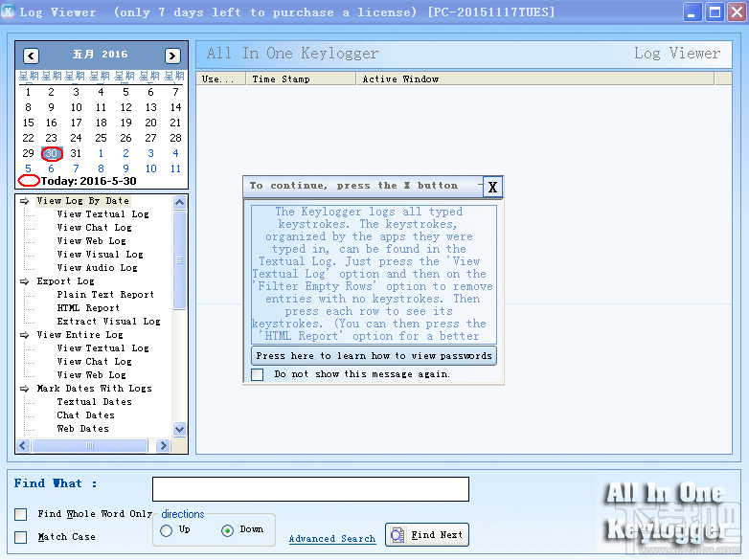This screenshot has width=749, height=560.
Task: Choose Extract Visual Log
Action: 108,322
